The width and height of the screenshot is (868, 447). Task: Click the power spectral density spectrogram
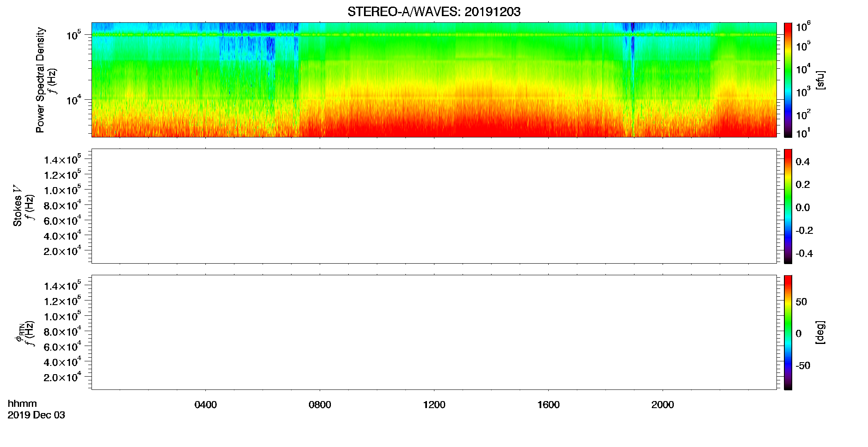(434, 80)
